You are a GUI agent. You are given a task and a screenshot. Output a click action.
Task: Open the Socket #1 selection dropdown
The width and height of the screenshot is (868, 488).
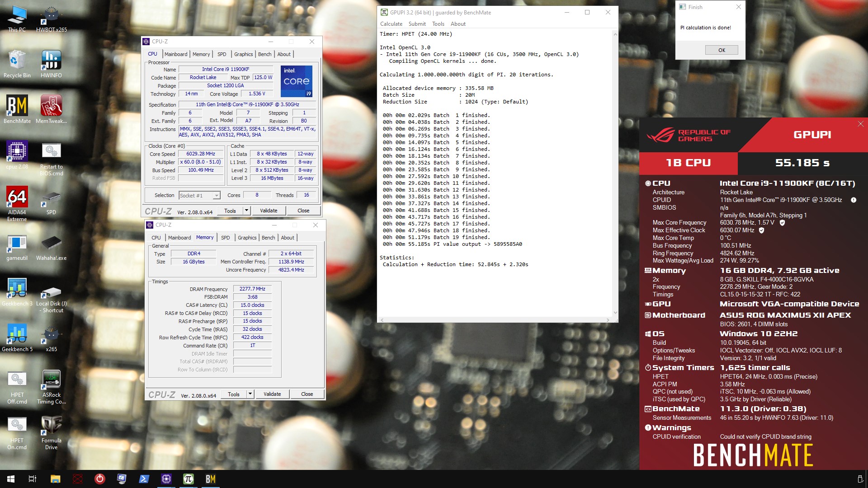point(199,195)
